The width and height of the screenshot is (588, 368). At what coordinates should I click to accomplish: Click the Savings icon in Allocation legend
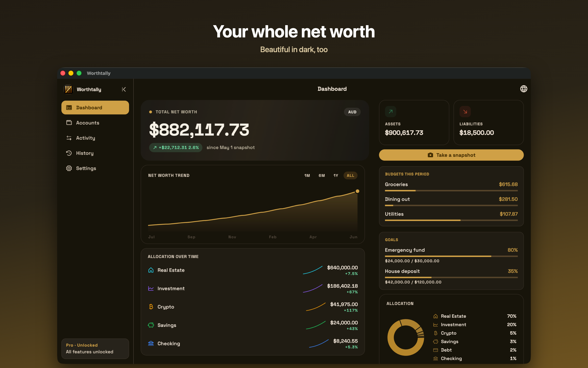coord(435,341)
